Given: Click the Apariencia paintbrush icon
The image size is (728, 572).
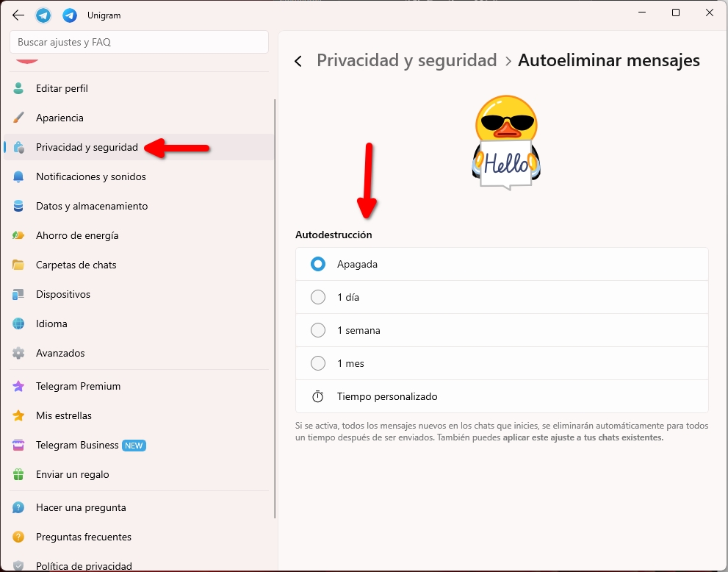Looking at the screenshot, I should [18, 118].
